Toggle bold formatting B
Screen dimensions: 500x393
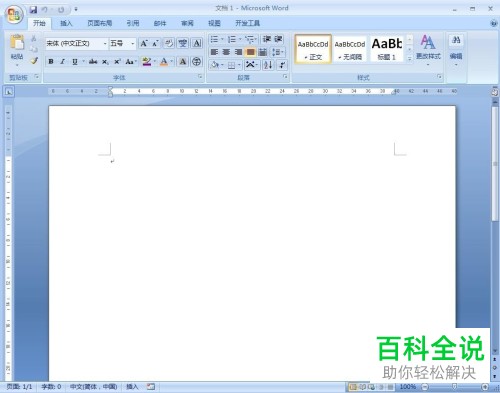[51, 62]
